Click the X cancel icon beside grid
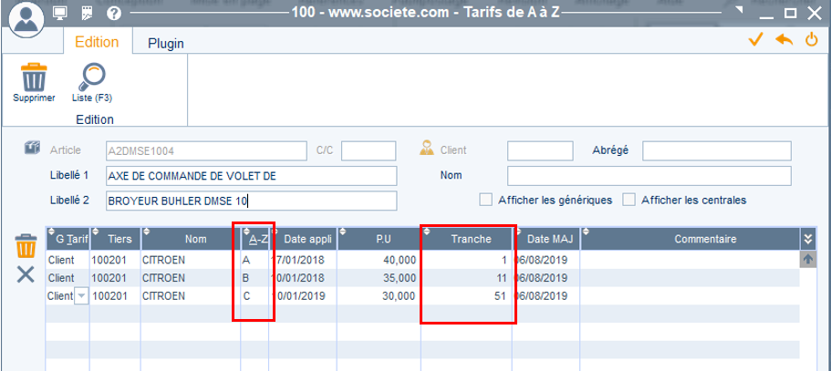The width and height of the screenshot is (831, 371). tap(25, 275)
